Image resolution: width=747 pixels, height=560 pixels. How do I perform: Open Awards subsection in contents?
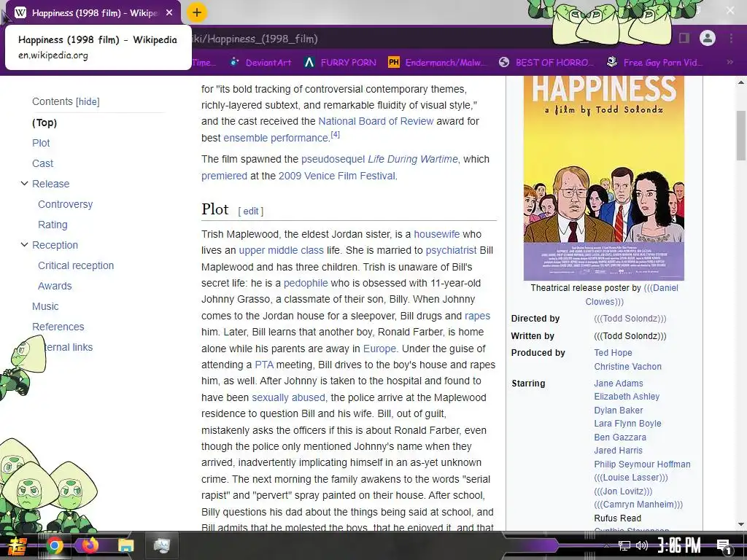[55, 286]
